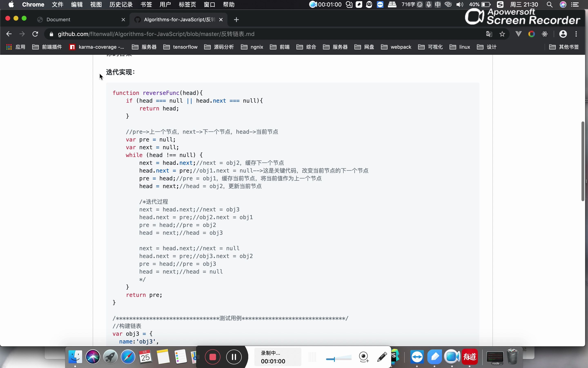Expand the 综合 bookmark folder
The image size is (588, 368).
(x=306, y=47)
